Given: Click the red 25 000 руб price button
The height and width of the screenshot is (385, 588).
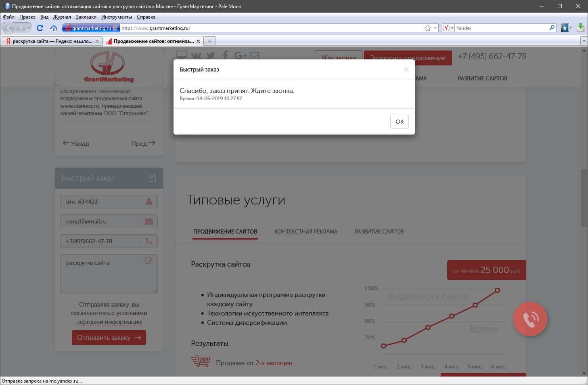Looking at the screenshot, I should pos(487,270).
